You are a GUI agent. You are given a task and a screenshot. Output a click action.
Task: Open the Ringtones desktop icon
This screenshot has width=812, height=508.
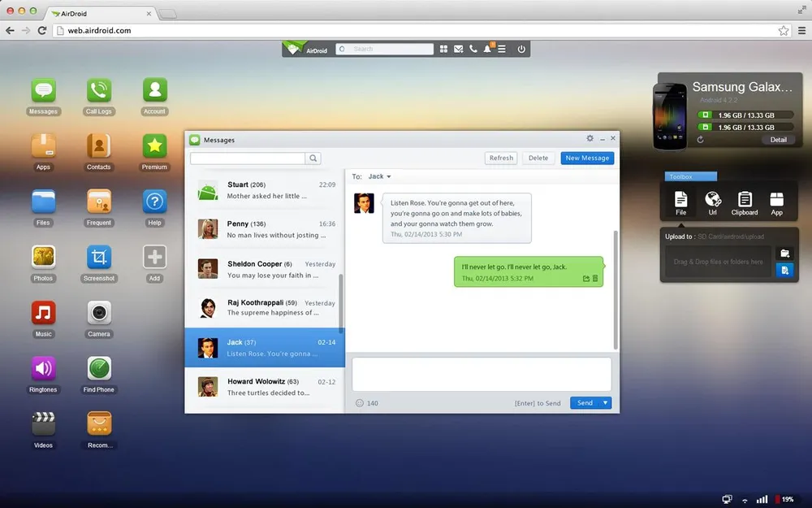[43, 369]
